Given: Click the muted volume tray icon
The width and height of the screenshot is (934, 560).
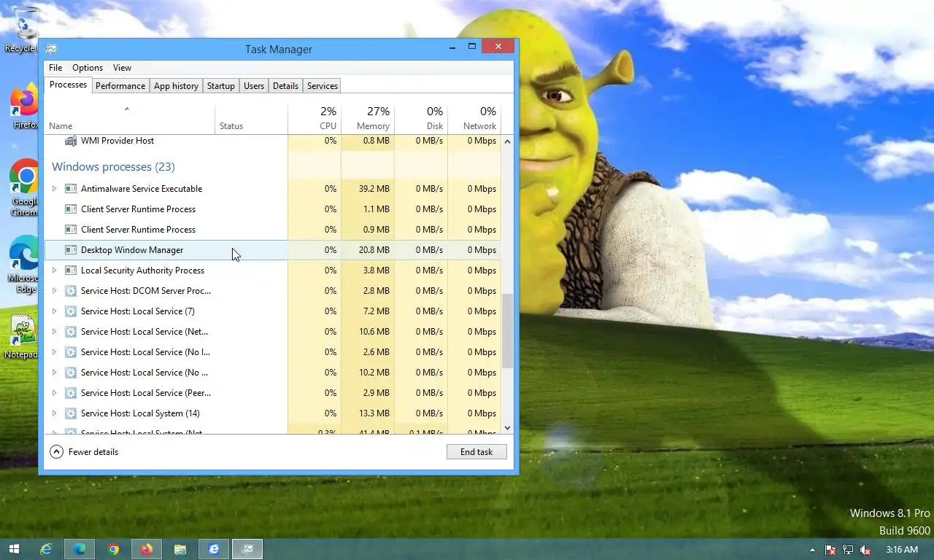Looking at the screenshot, I should pyautogui.click(x=865, y=550).
